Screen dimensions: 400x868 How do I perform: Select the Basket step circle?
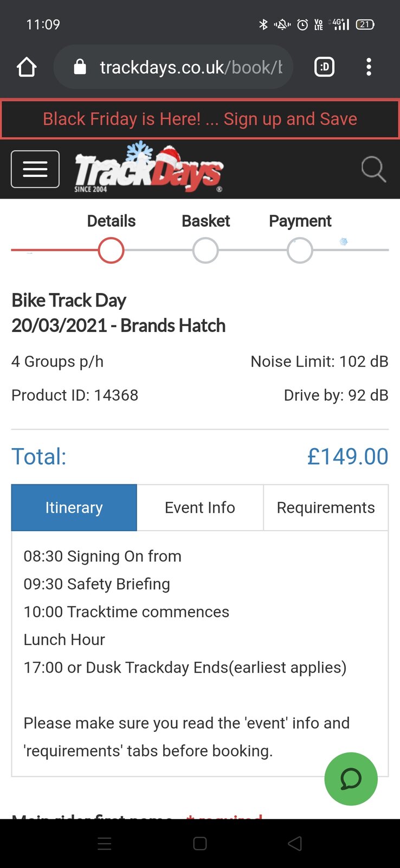coord(205,251)
